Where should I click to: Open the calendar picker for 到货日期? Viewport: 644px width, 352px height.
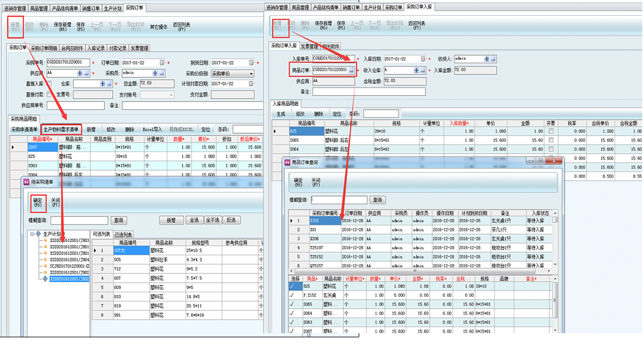(x=252, y=63)
